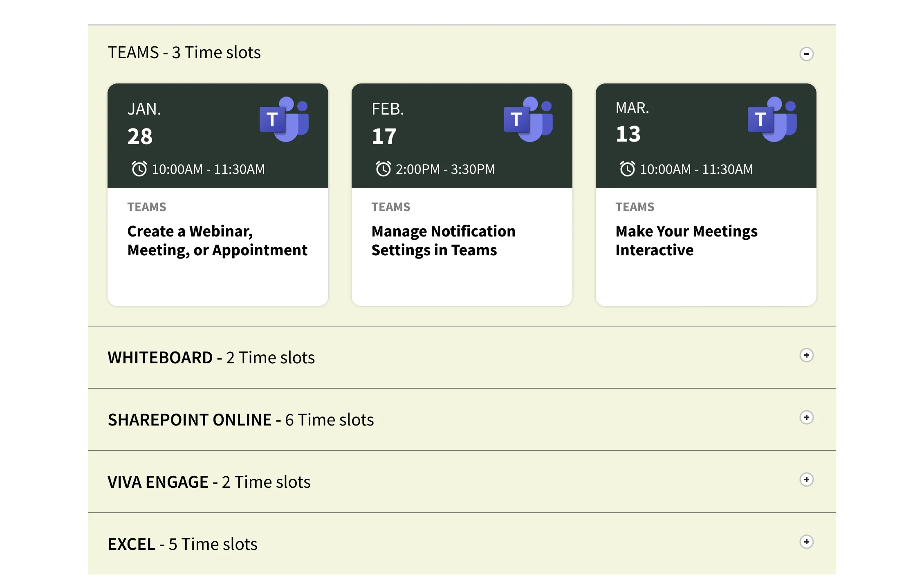Click the clock icon on the Mar. 13 card
The image size is (924, 581).
coord(627,169)
